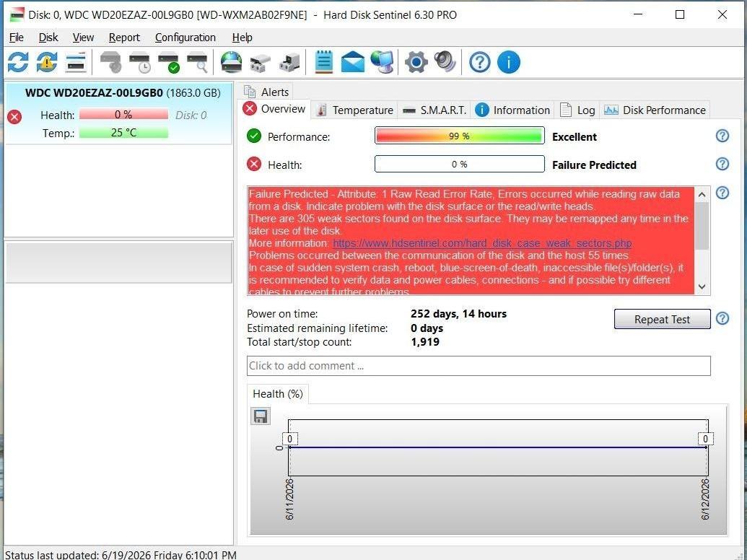Click the 0 % Health bar in Overview
747x560 pixels.
pos(459,165)
